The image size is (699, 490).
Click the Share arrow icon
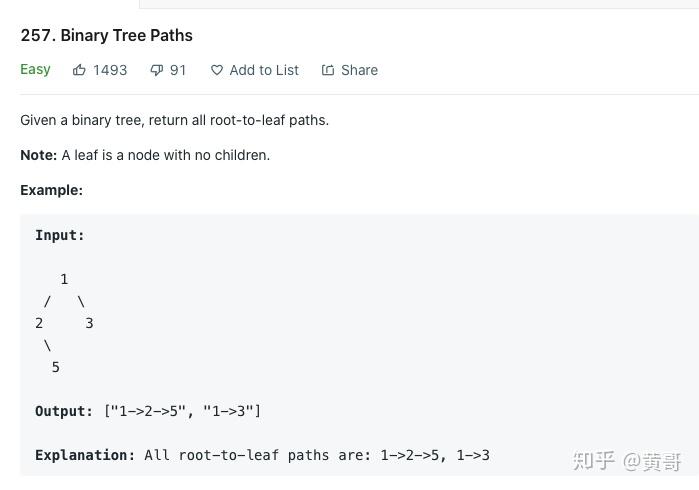coord(328,70)
